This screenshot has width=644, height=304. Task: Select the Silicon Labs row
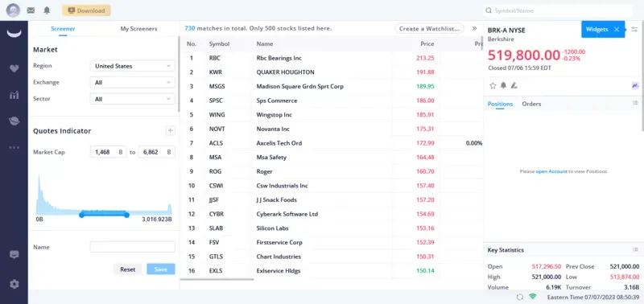click(x=332, y=228)
